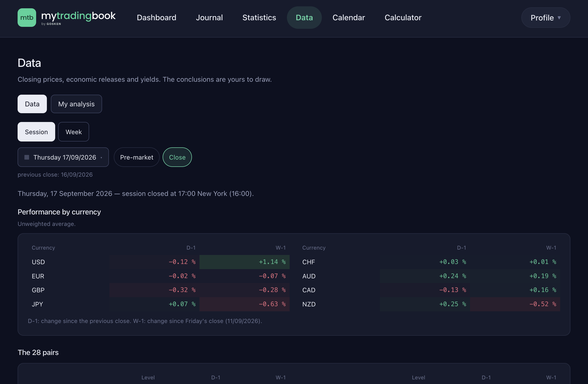The width and height of the screenshot is (588, 384).
Task: Choose the Close session option
Action: coord(177,157)
